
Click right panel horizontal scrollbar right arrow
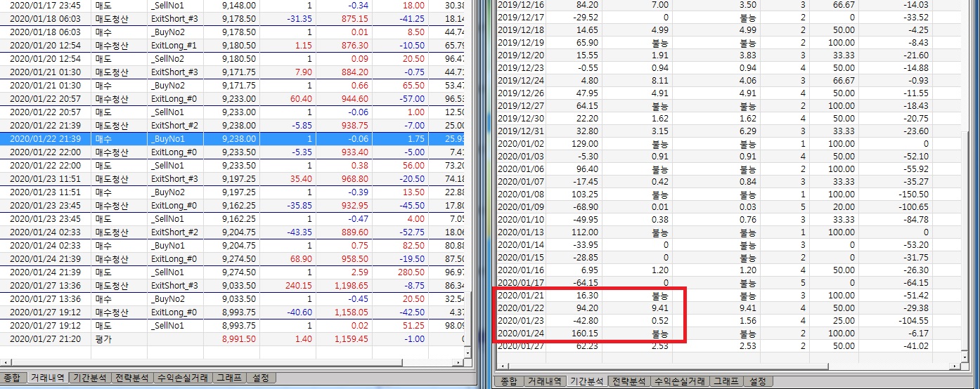pos(955,366)
